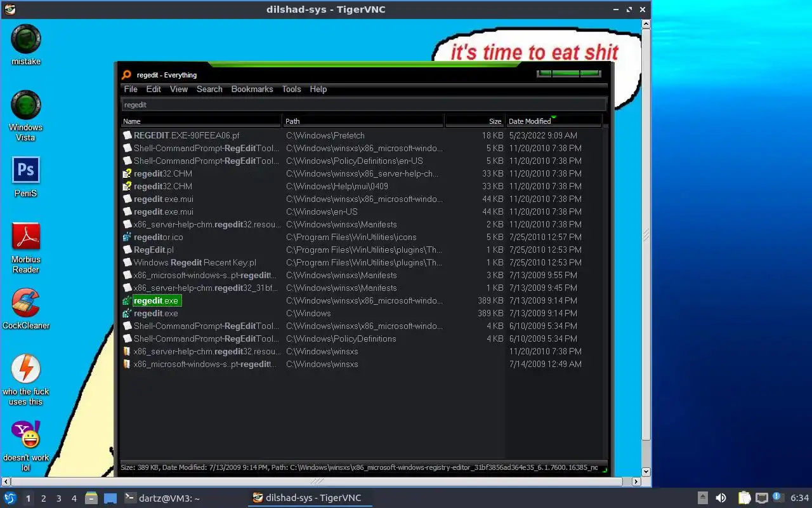Image resolution: width=812 pixels, height=508 pixels.
Task: Click the registry icon of regedit.exe in C:\Windows
Action: click(128, 313)
